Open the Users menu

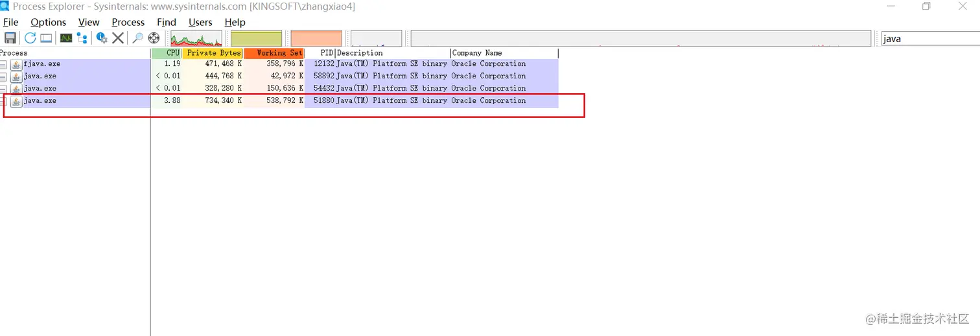[200, 22]
